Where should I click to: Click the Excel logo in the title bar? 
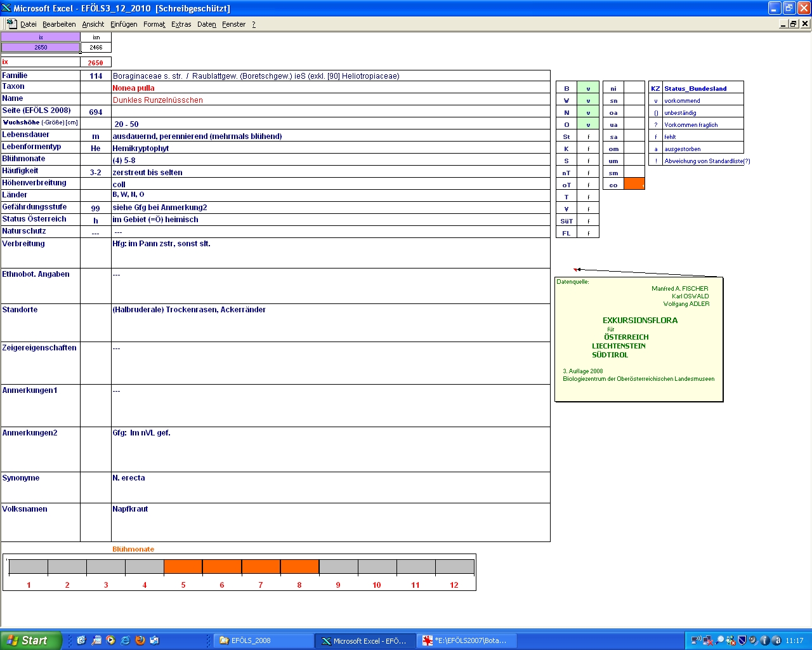pyautogui.click(x=6, y=8)
